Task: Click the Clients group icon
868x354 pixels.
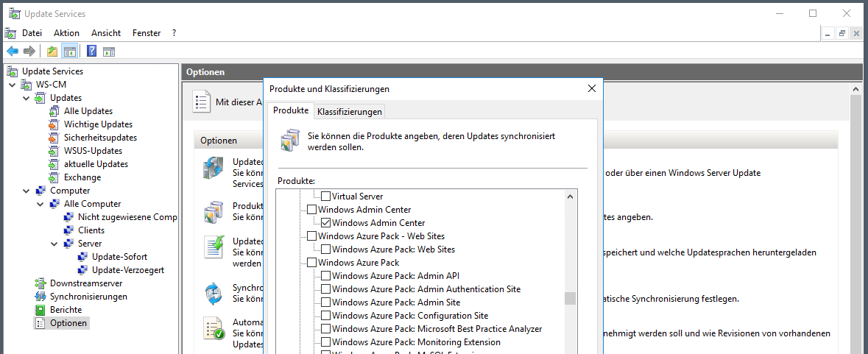Action: point(68,230)
